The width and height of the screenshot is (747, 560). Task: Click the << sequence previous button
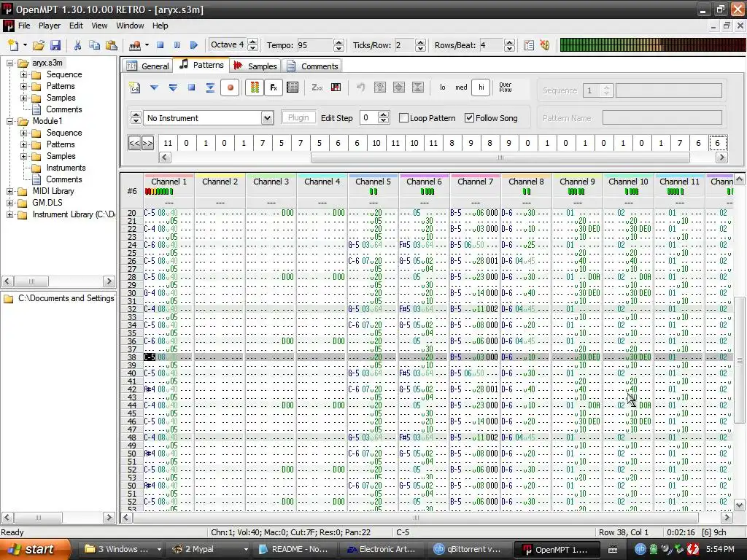pos(135,143)
